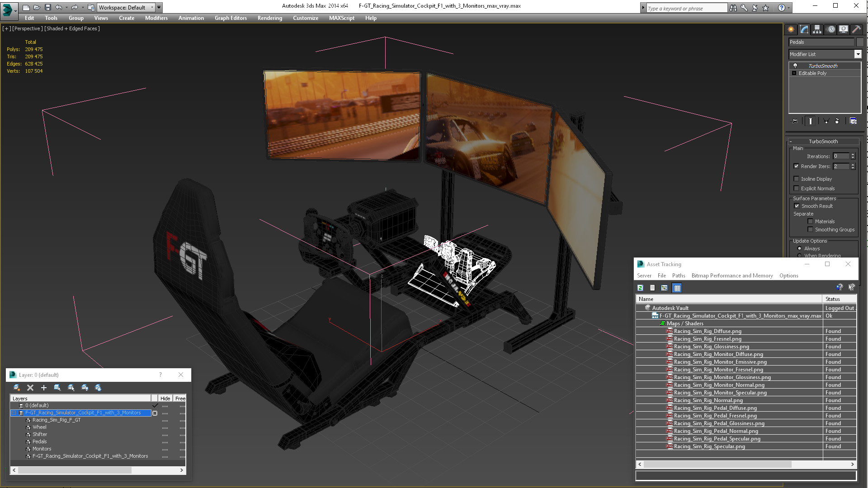Open the Hierarchy command panel tab
Screen dimensions: 868x488
pyautogui.click(x=817, y=29)
